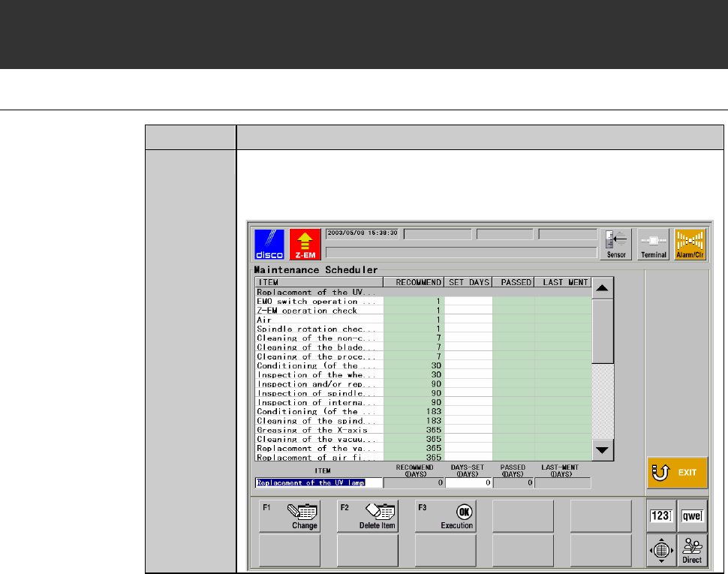
Task: Click the disco logo icon
Action: point(269,244)
